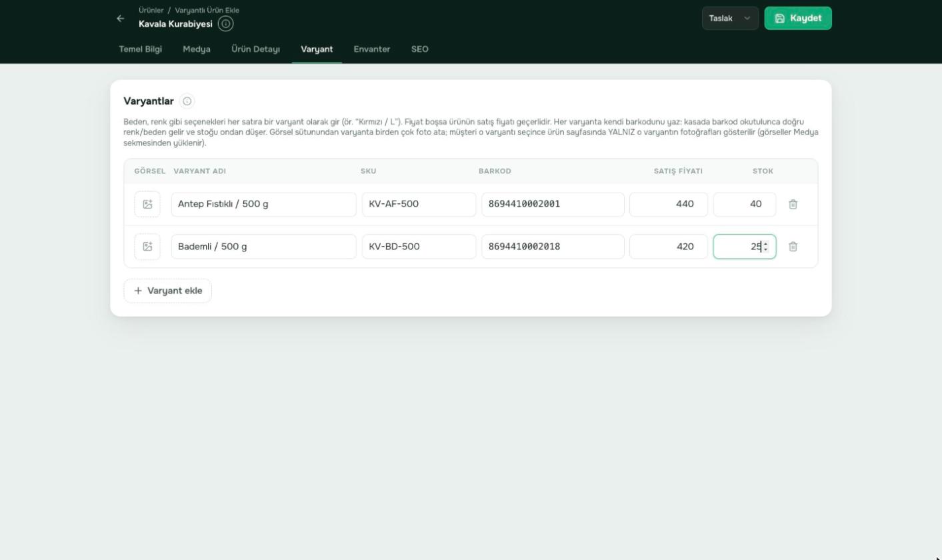Image resolution: width=942 pixels, height=560 pixels.
Task: Click the barcode field 8694410002001
Action: [553, 204]
